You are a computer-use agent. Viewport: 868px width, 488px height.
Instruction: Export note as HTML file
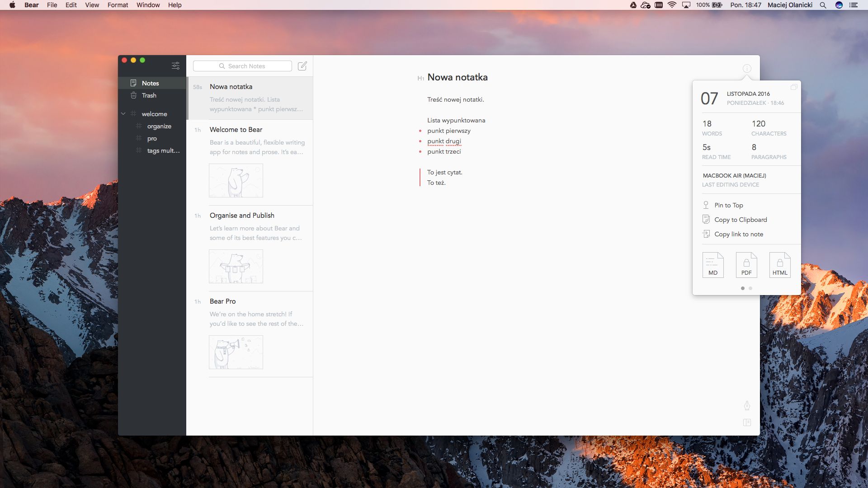780,265
